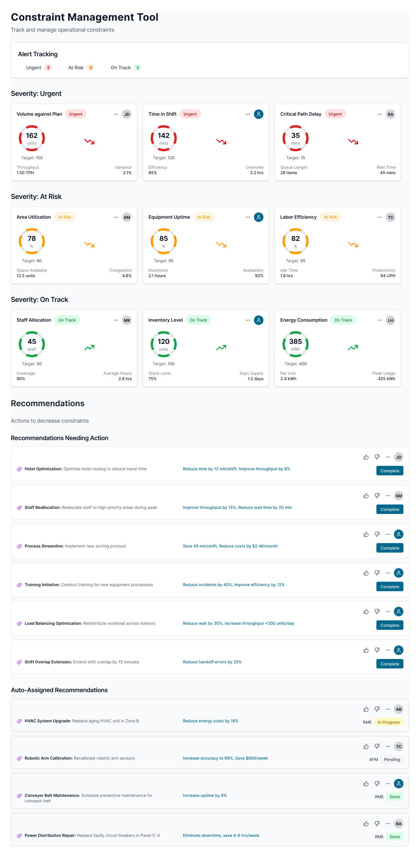Click the RA avatar on Critical Path Delay
The height and width of the screenshot is (868, 420).
tap(391, 114)
